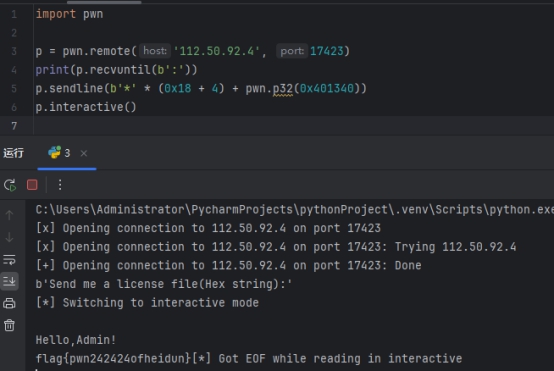The height and width of the screenshot is (371, 554).
Task: Stop the running process with red square
Action: click(x=32, y=185)
